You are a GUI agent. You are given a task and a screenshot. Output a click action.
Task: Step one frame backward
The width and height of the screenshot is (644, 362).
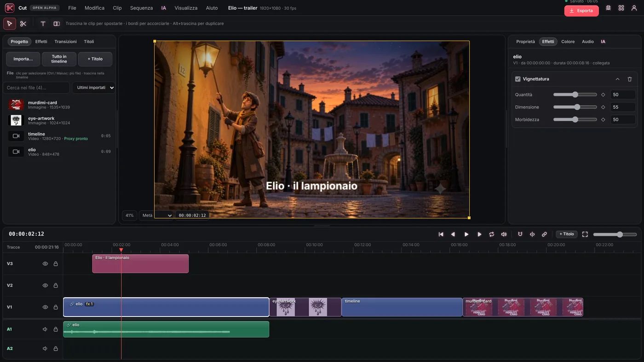click(x=453, y=234)
